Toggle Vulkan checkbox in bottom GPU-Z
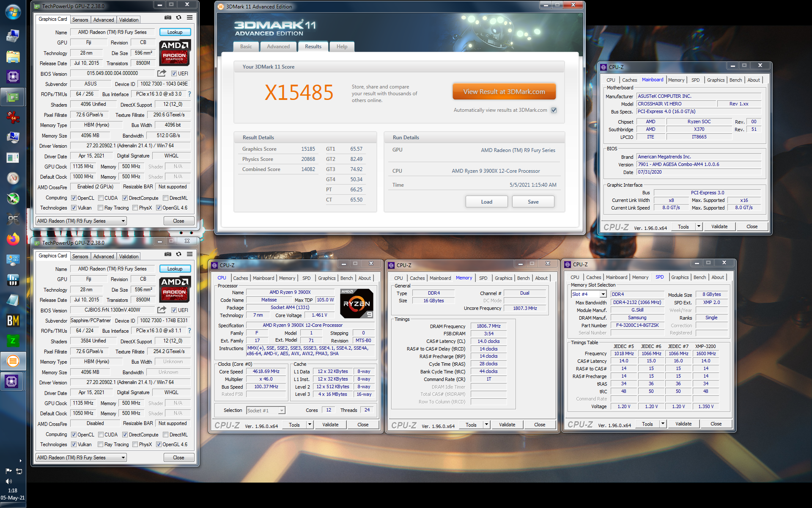This screenshot has width=812, height=508. click(74, 444)
